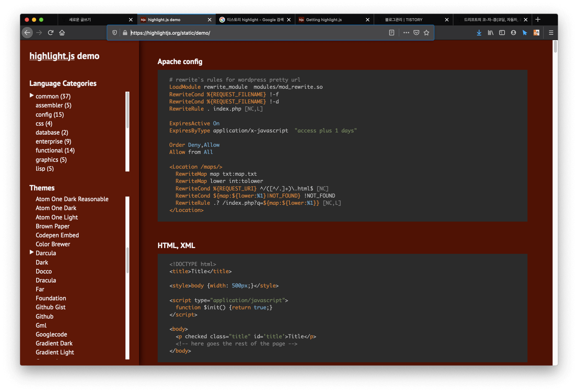Switch to the 드리프트의 코-자-경 tab
This screenshot has height=392, width=578.
493,20
